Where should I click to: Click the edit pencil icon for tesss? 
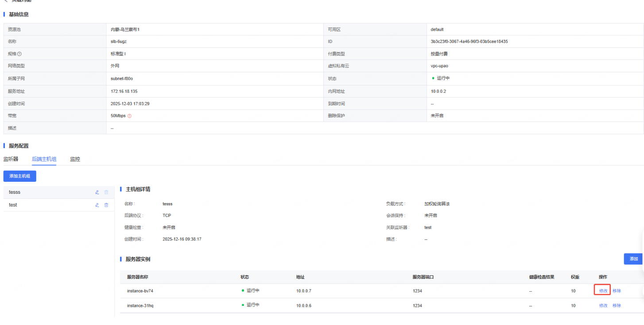tap(97, 192)
